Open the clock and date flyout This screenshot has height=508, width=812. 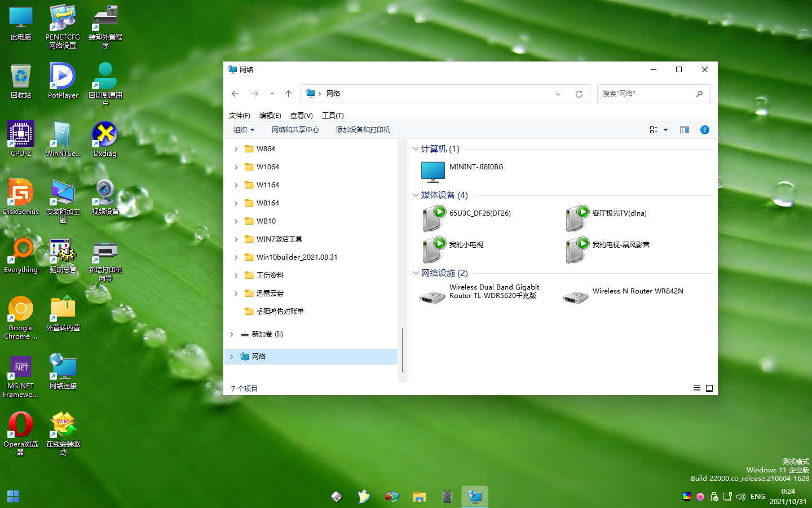tap(788, 496)
